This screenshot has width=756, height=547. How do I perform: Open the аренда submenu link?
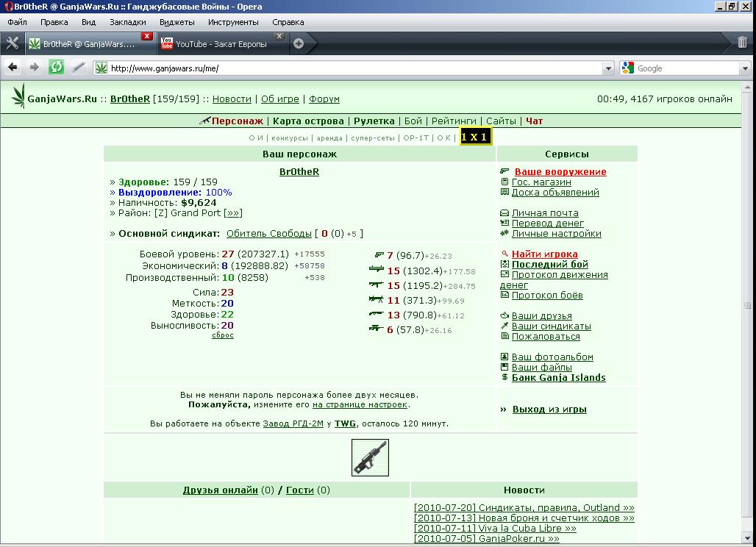pyautogui.click(x=329, y=137)
